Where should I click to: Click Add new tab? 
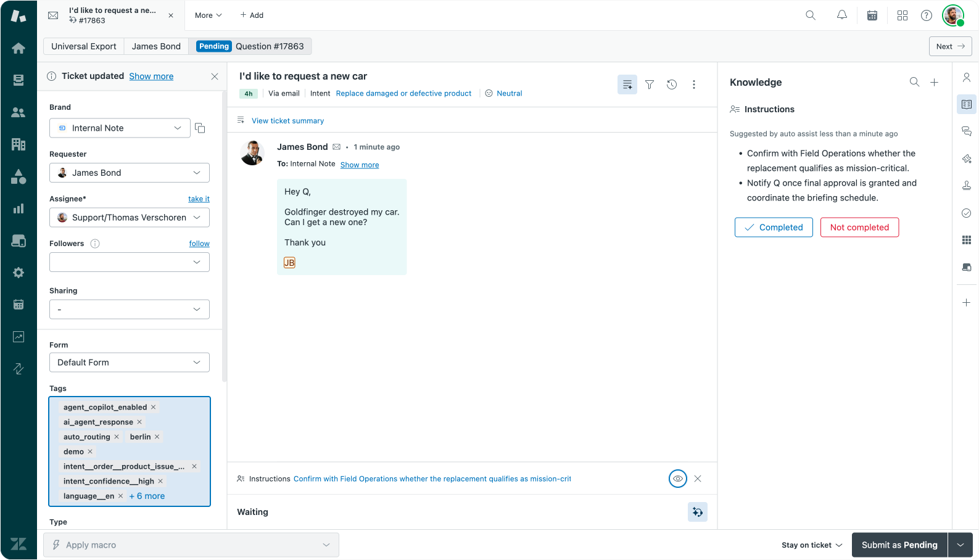252,15
